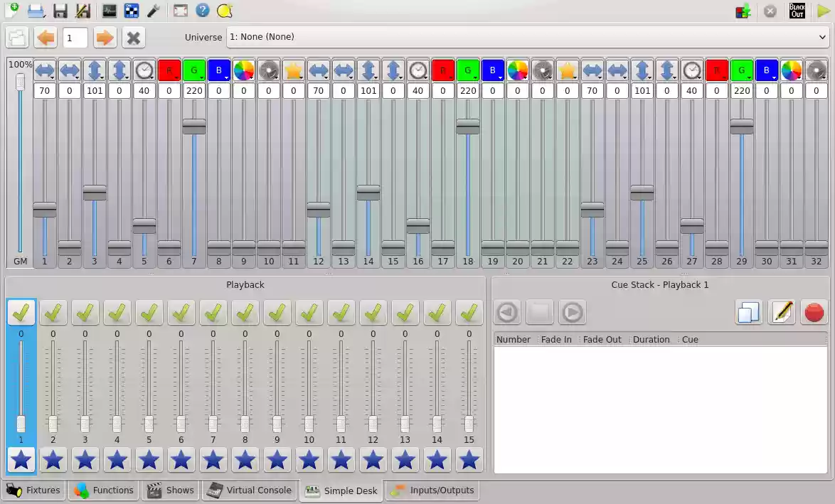
Task: Select playback 12 with its checkmark button
Action: click(373, 312)
